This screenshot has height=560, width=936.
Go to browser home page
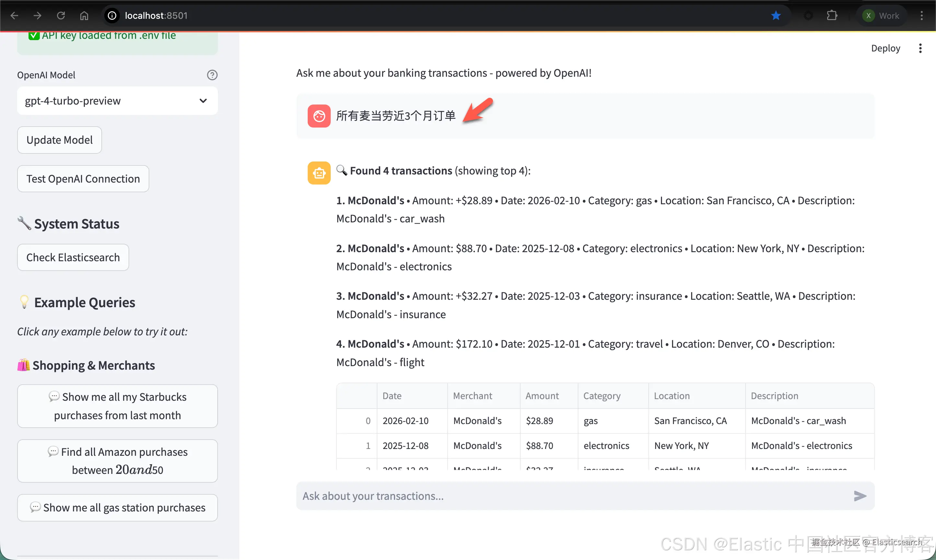[x=84, y=16]
